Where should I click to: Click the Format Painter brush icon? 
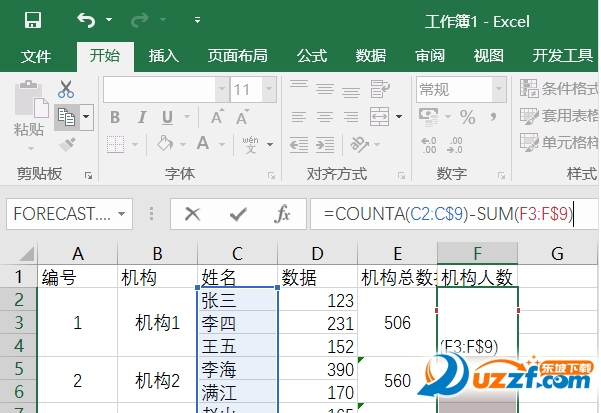(66, 145)
